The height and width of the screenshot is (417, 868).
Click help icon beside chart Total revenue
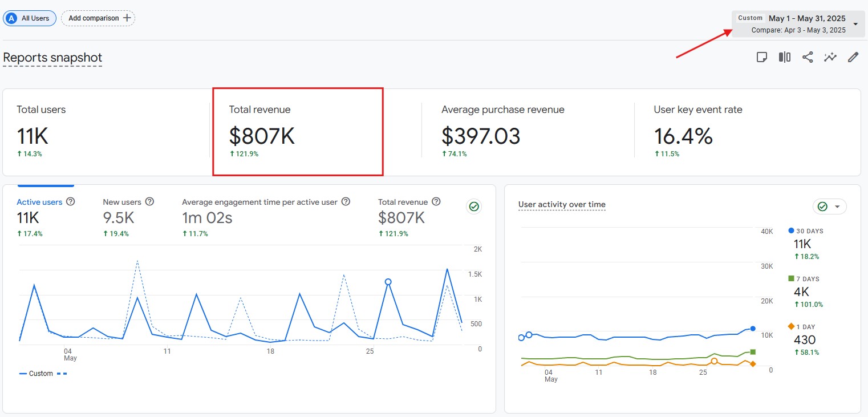436,201
